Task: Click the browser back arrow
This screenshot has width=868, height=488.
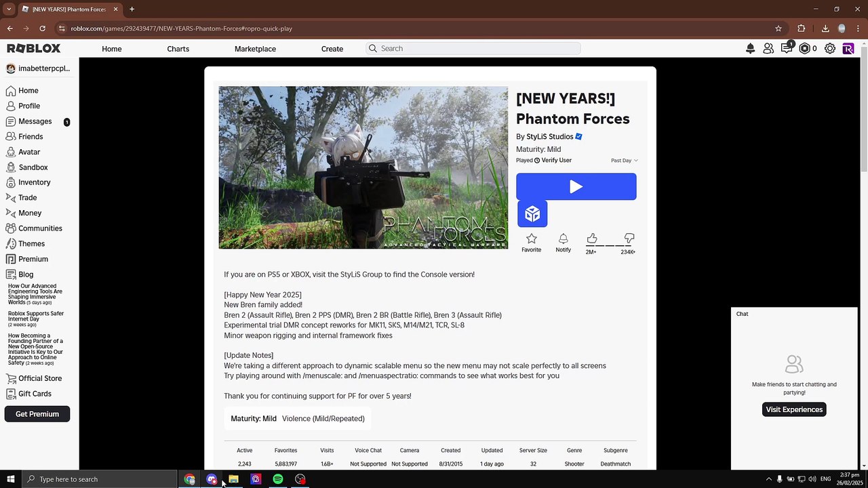Action: [9, 28]
